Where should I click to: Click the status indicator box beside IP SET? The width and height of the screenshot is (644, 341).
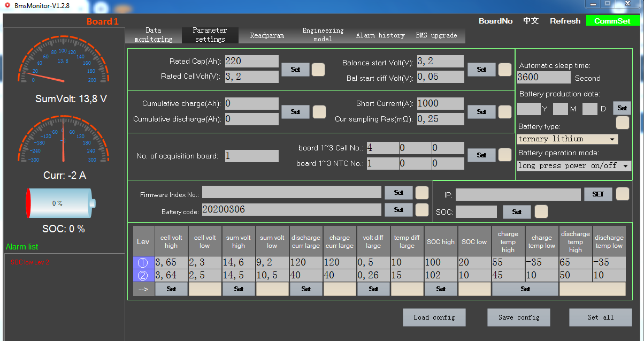(x=622, y=194)
